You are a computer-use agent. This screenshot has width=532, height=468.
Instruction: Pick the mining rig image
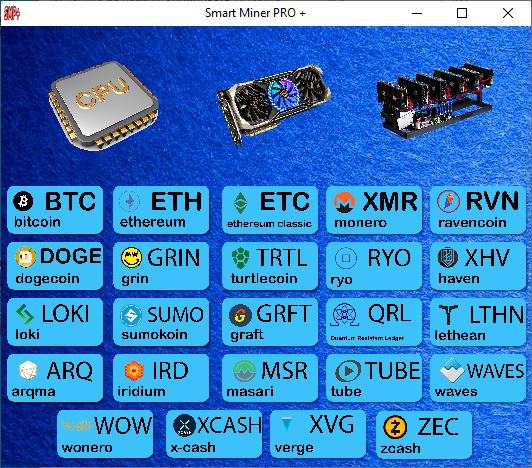click(434, 100)
